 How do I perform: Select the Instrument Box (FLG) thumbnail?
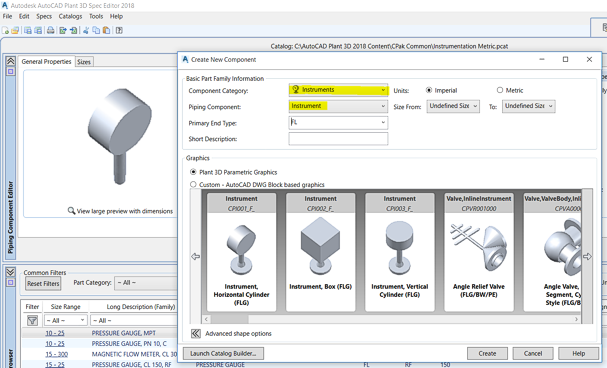pos(321,252)
